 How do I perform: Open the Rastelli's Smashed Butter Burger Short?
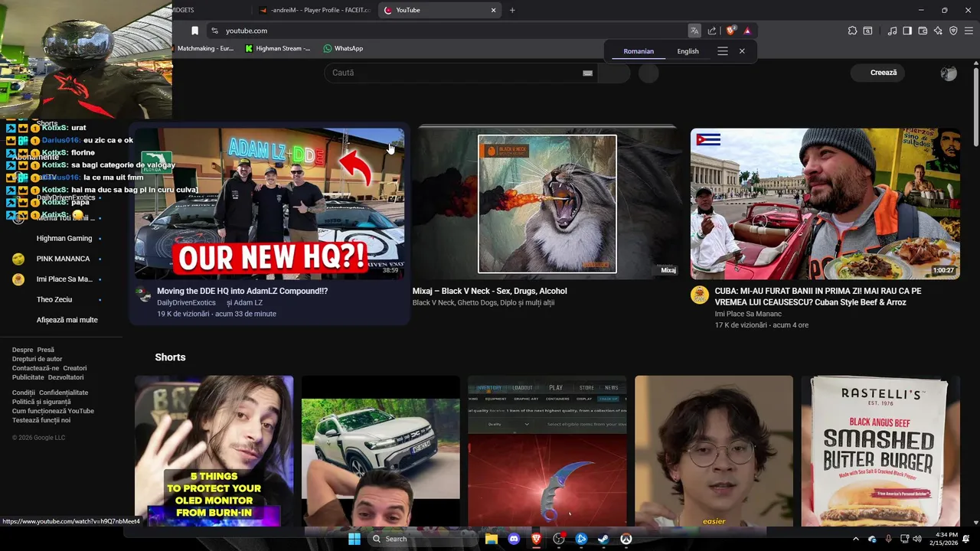coord(880,450)
